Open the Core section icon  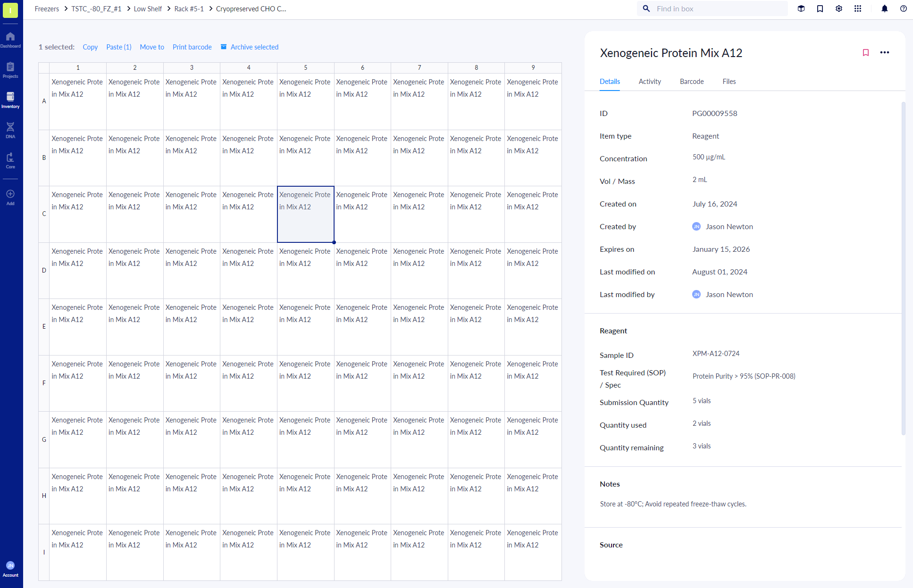click(10, 159)
